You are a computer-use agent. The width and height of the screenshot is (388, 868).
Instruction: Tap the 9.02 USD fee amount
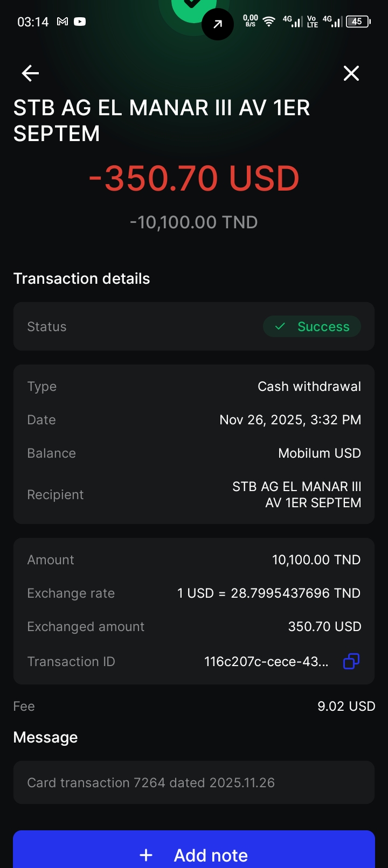pos(346,706)
